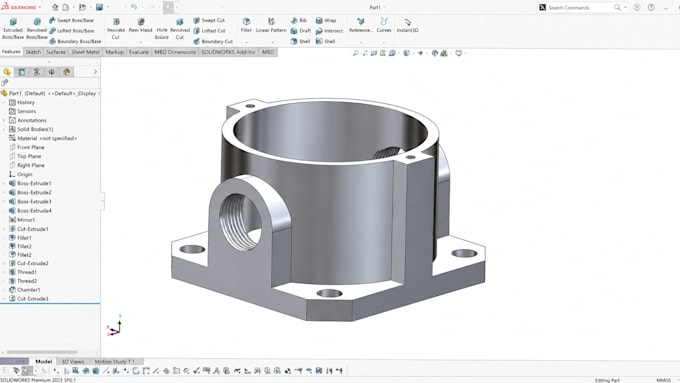This screenshot has width=680, height=383.
Task: Open the DisplayManager tab icon
Action: click(66, 72)
